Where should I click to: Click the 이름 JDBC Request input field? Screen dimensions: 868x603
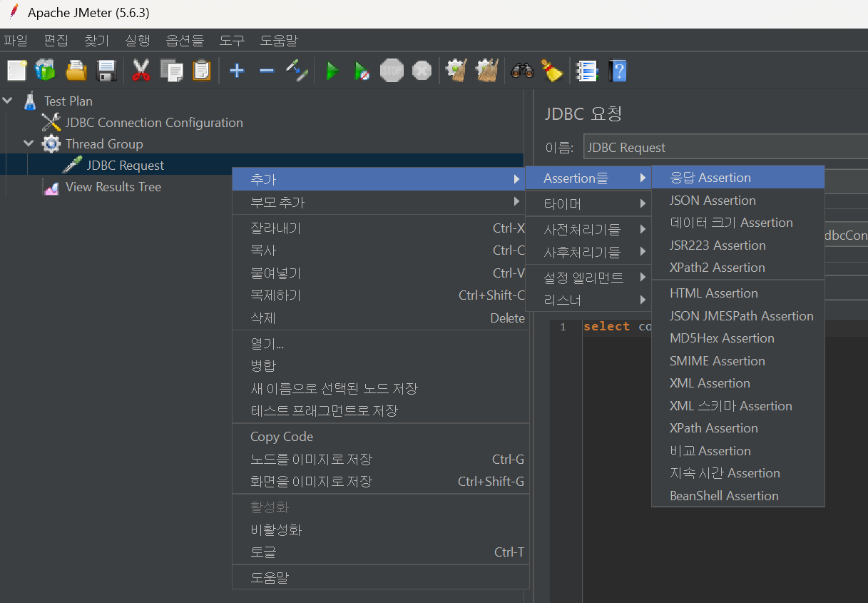(x=725, y=148)
